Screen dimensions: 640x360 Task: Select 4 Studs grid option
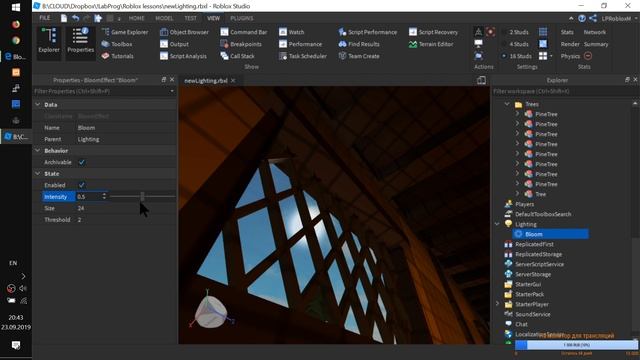click(x=515, y=44)
